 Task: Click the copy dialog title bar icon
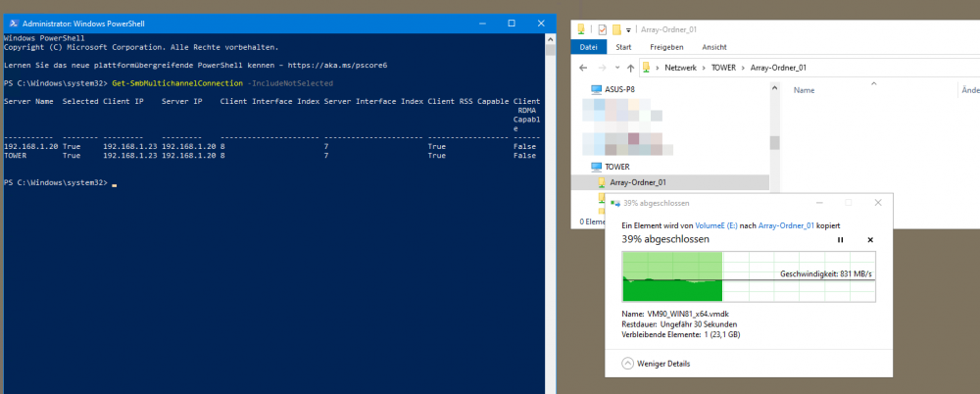[x=615, y=203]
